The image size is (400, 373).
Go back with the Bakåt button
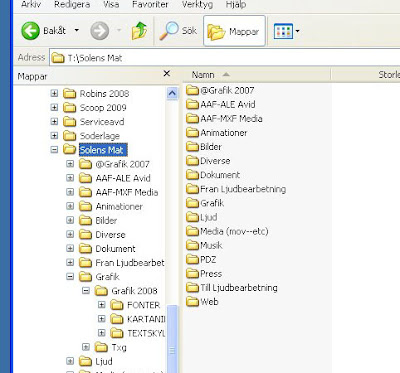click(x=43, y=31)
